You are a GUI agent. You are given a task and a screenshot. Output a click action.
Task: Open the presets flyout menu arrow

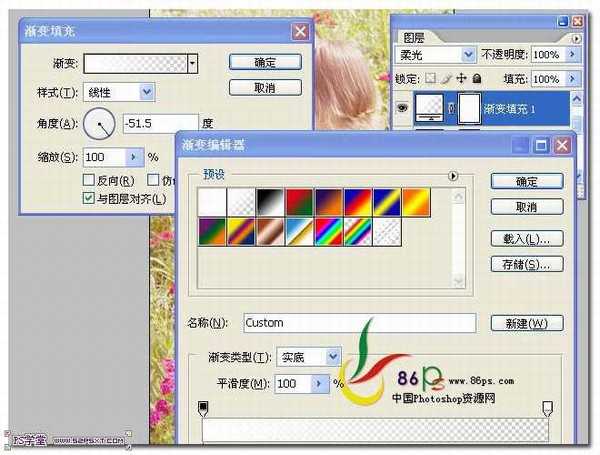(x=453, y=175)
